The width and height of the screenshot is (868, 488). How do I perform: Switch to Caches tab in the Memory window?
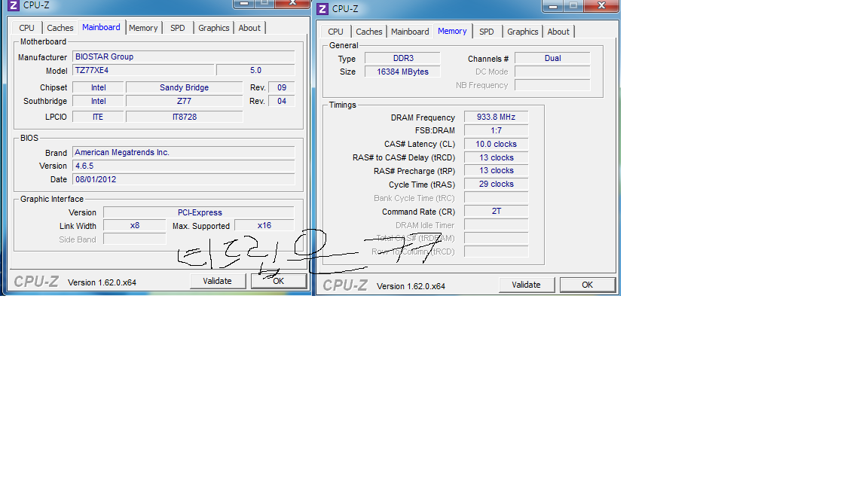click(x=369, y=32)
